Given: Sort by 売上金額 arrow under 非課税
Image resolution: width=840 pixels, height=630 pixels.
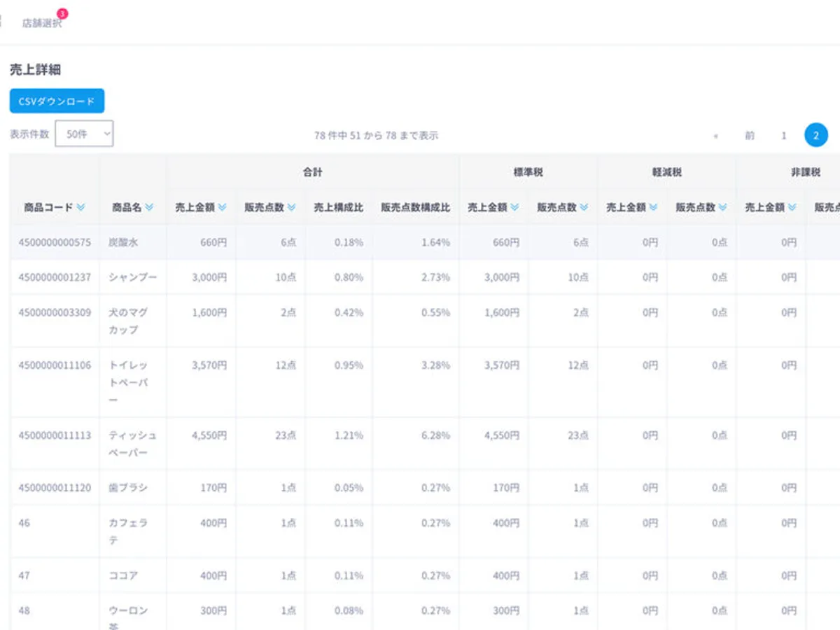Looking at the screenshot, I should tap(792, 208).
